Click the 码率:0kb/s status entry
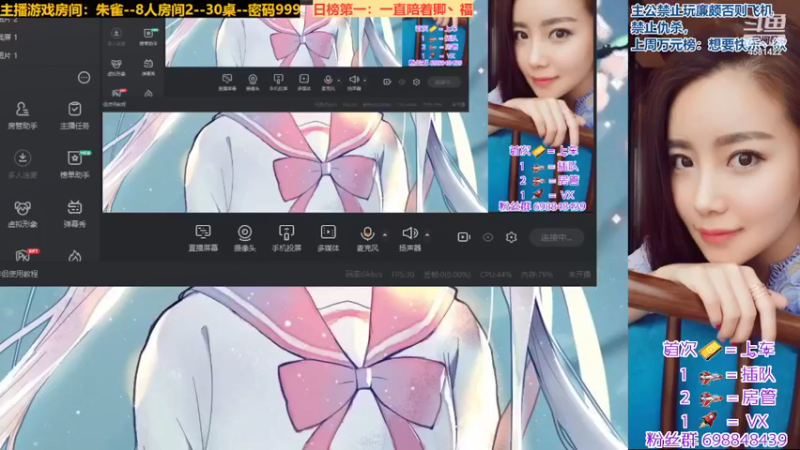 pyautogui.click(x=364, y=274)
